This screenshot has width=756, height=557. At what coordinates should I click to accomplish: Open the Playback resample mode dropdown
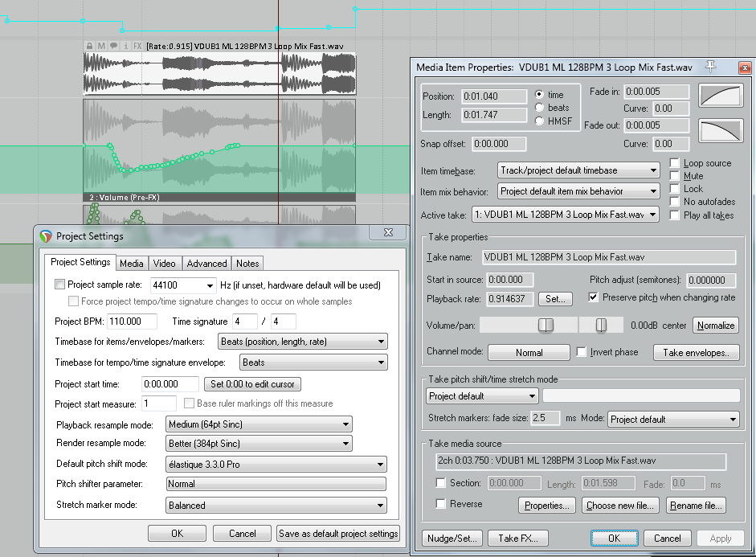point(258,424)
